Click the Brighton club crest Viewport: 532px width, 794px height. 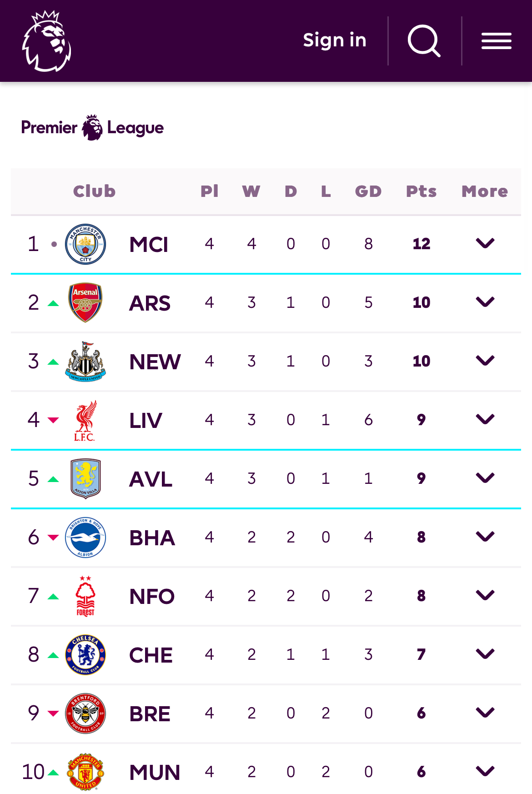[85, 537]
